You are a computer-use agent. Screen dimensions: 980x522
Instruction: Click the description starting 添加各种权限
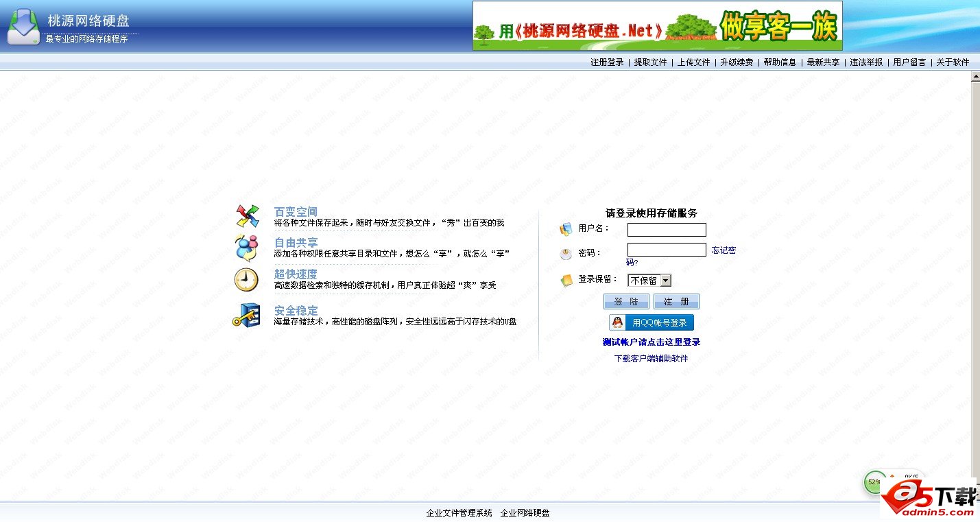pos(392,254)
